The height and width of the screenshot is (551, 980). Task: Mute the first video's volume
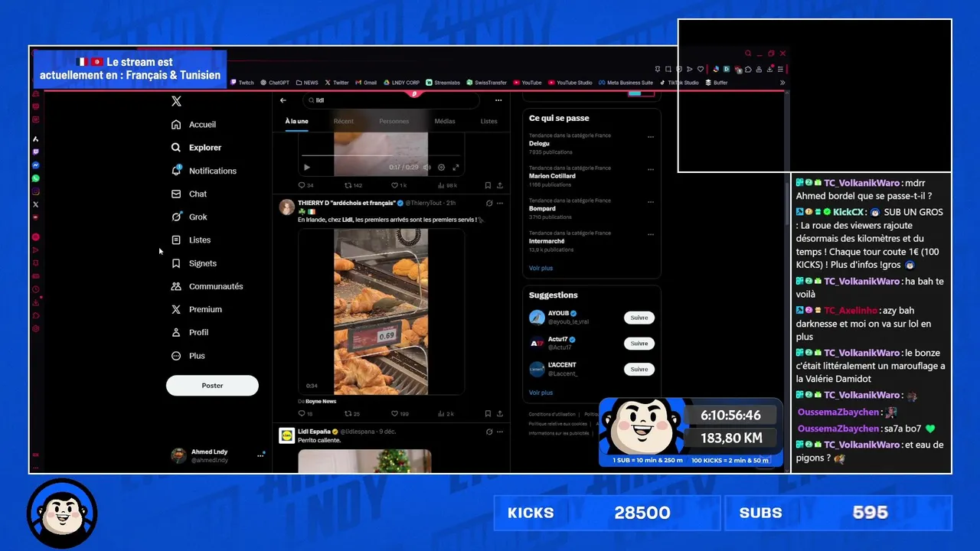pyautogui.click(x=427, y=167)
